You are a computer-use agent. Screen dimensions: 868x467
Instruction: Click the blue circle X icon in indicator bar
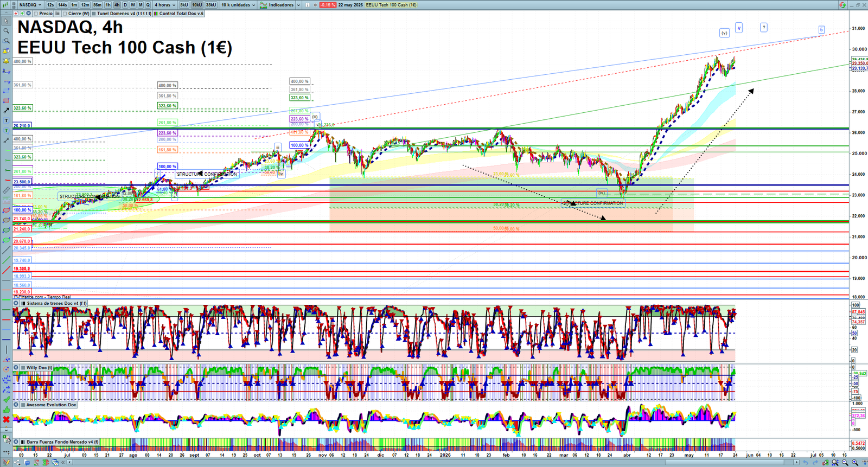click(x=29, y=14)
